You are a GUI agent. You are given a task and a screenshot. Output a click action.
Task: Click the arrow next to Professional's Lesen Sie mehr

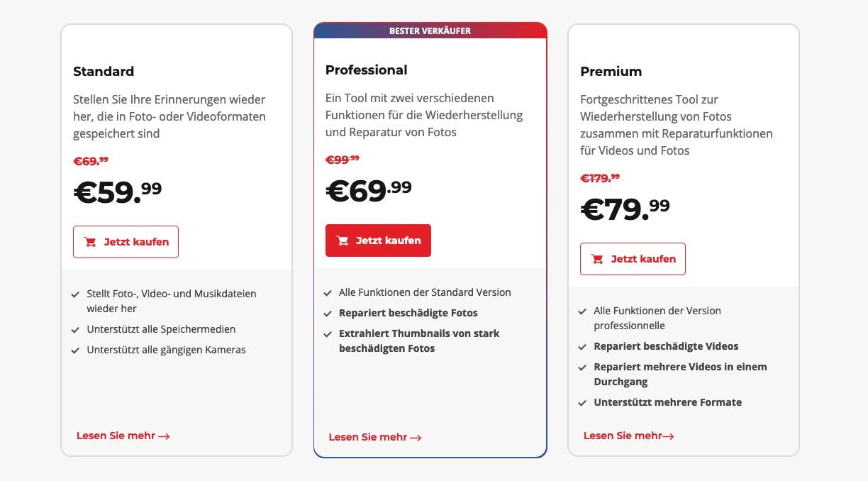(x=416, y=438)
